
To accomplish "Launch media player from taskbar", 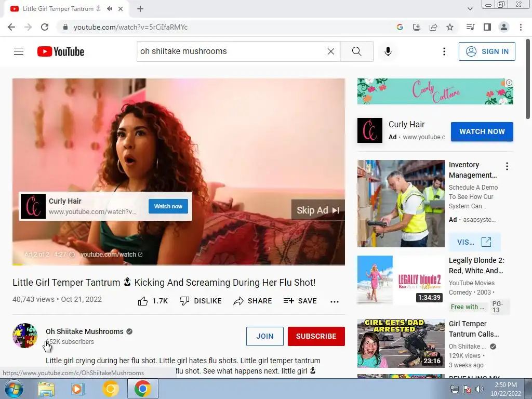I will click(x=77, y=389).
